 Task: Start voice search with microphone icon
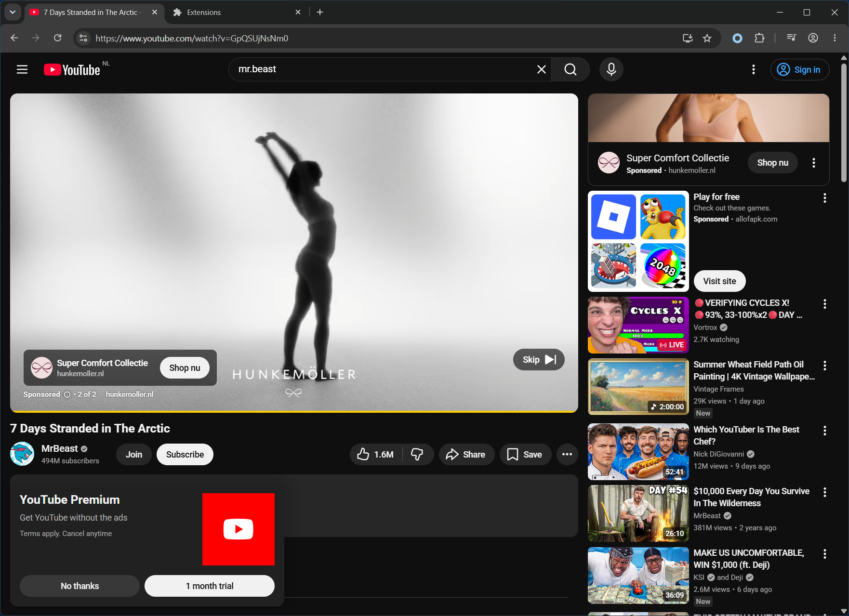click(x=611, y=69)
